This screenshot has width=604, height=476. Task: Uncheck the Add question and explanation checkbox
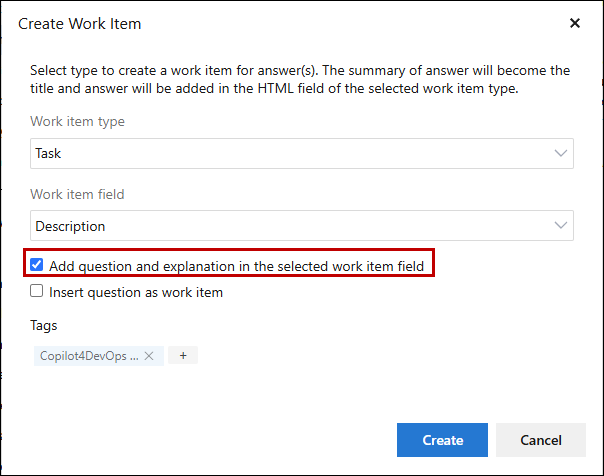pyautogui.click(x=37, y=265)
